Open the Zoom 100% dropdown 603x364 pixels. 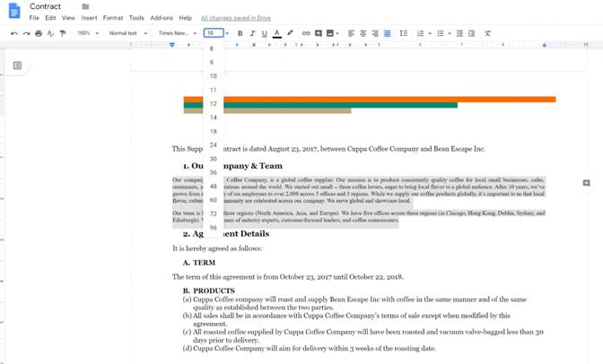[x=88, y=33]
